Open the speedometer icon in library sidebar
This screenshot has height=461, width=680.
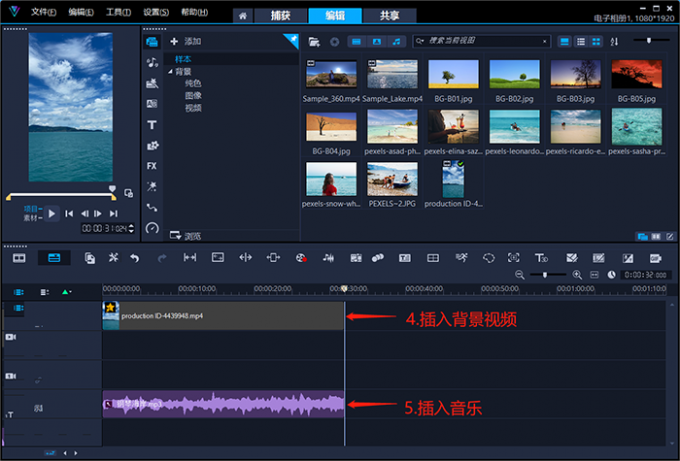coord(152,228)
